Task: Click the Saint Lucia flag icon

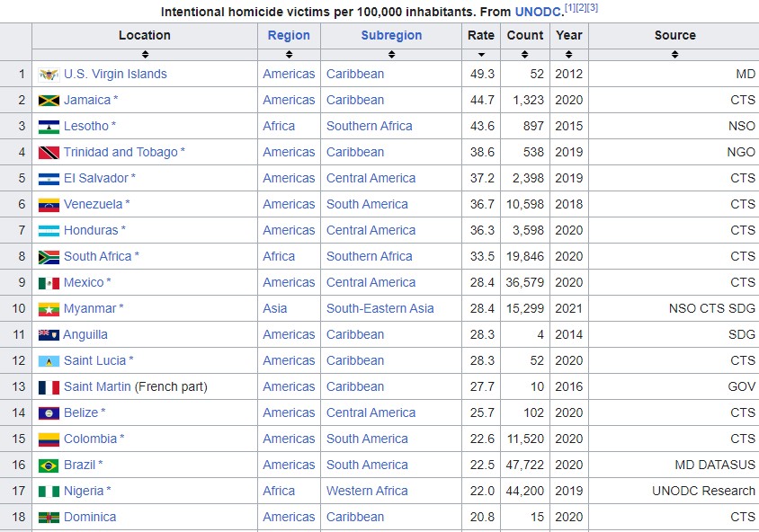Action: pos(49,361)
